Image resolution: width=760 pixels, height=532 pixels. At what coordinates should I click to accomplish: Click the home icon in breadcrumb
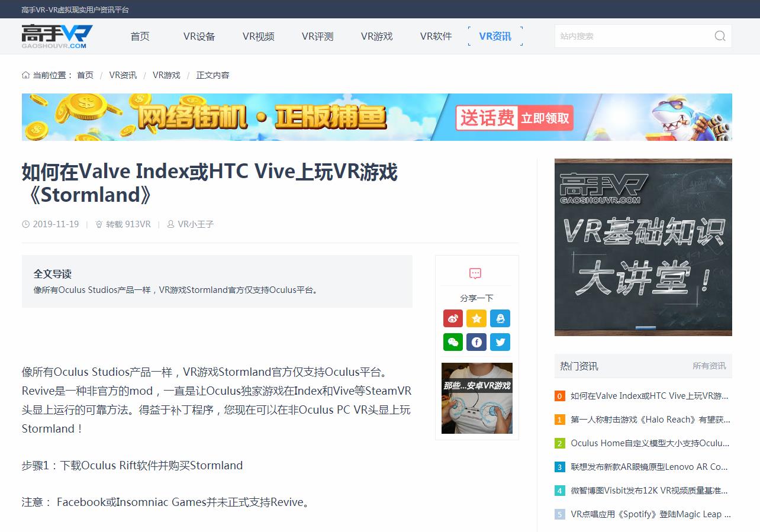pyautogui.click(x=25, y=75)
